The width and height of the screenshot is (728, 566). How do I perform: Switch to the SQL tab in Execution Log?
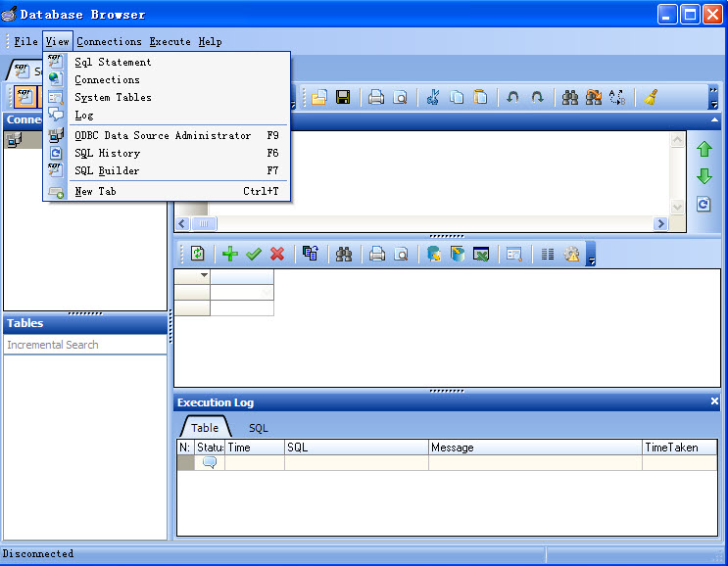click(x=258, y=428)
